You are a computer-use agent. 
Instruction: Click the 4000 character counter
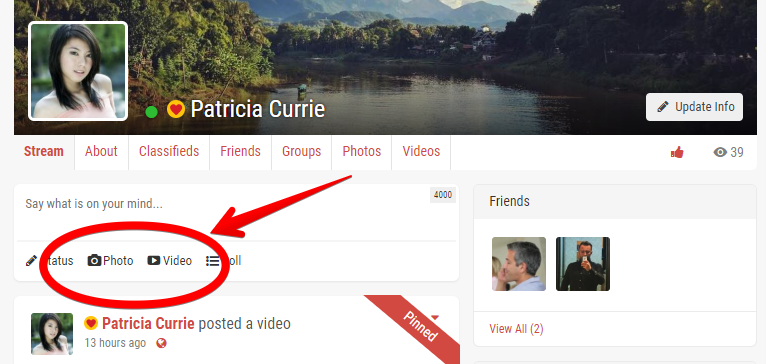pos(443,195)
